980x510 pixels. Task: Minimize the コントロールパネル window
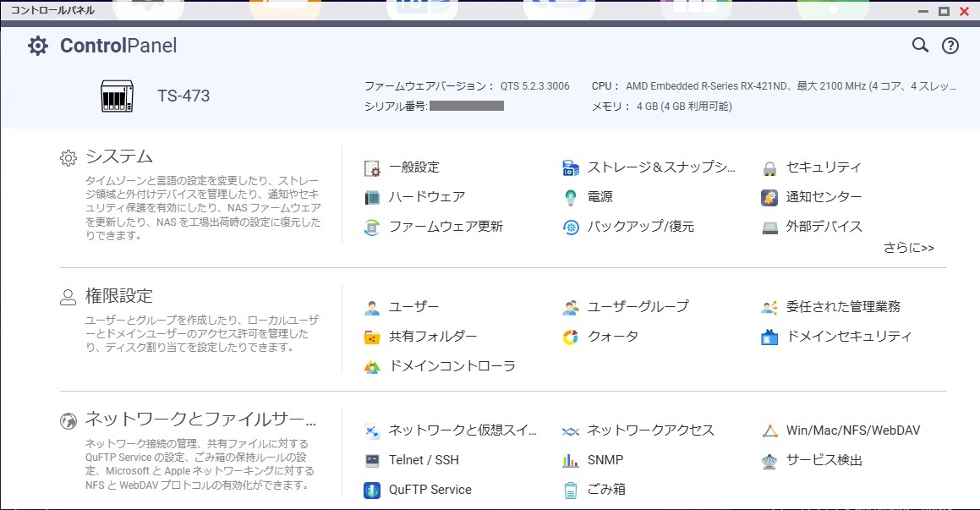[923, 11]
